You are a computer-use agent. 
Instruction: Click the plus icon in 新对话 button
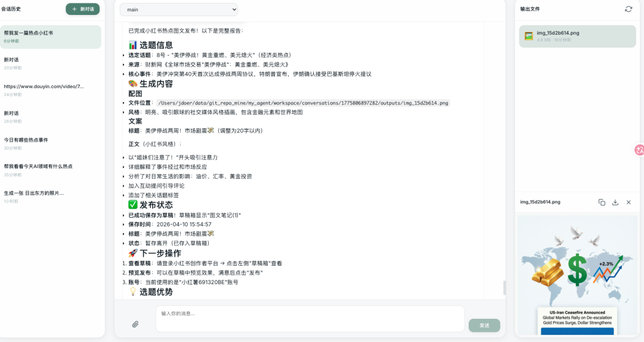[x=74, y=10]
